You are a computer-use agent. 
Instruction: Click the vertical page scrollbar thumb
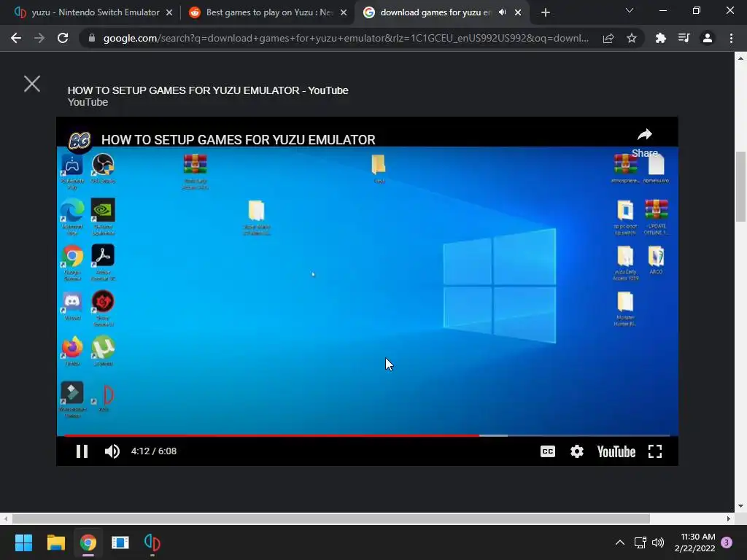(740, 186)
